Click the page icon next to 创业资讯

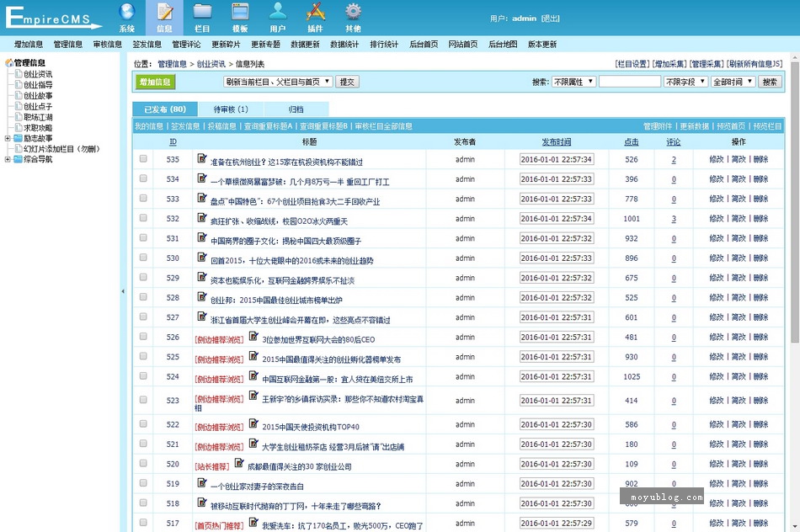[19, 74]
